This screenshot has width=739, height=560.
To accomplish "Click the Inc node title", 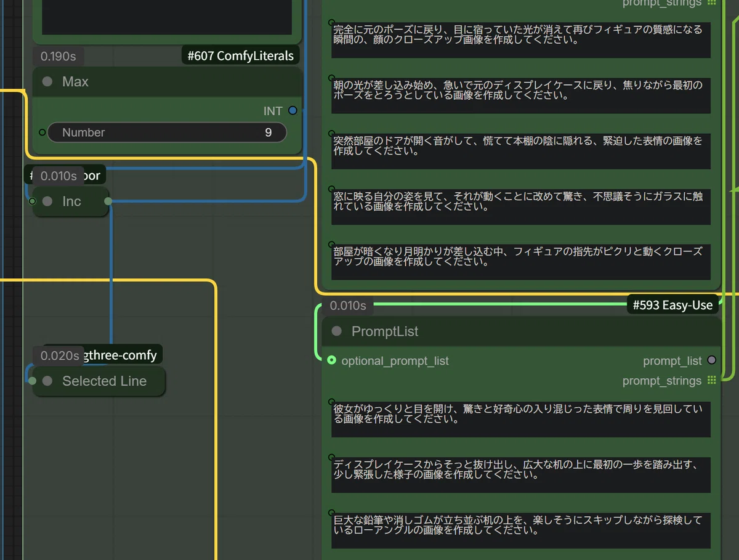I will coord(71,201).
